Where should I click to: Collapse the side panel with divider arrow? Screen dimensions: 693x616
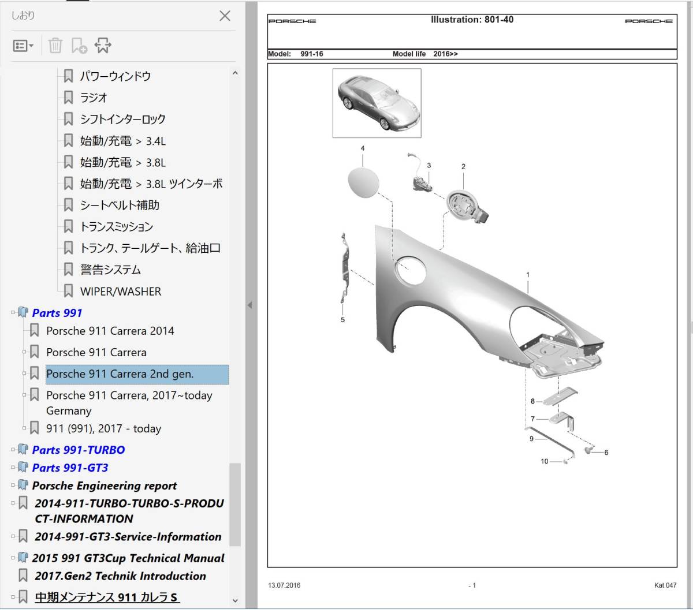[x=249, y=305]
